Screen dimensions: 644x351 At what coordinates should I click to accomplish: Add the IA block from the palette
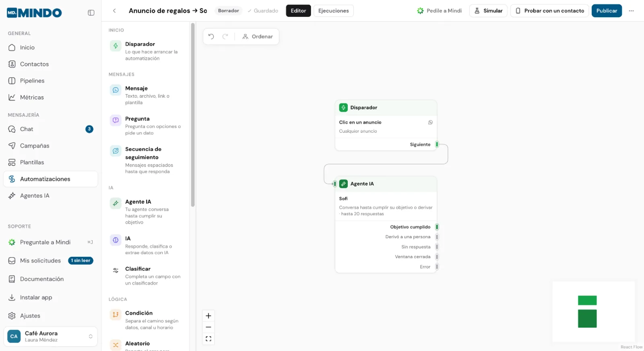tap(146, 245)
